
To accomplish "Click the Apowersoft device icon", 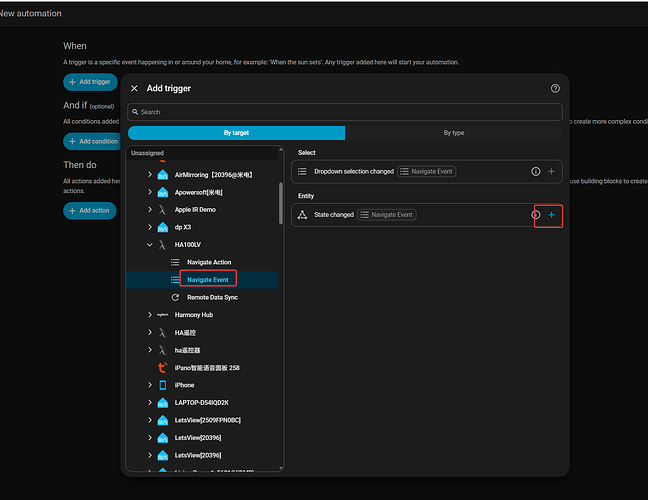I will pyautogui.click(x=163, y=192).
